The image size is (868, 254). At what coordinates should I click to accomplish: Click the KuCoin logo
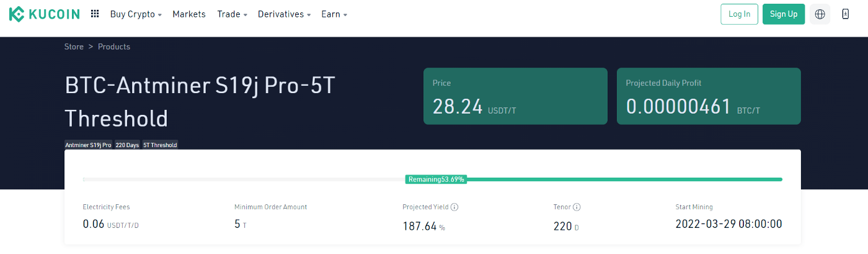click(x=45, y=14)
